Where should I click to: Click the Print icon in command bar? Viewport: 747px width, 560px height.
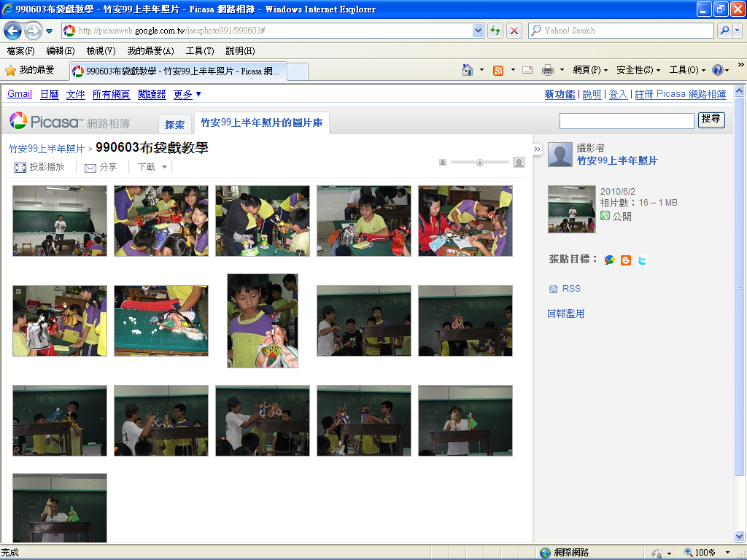tap(548, 70)
